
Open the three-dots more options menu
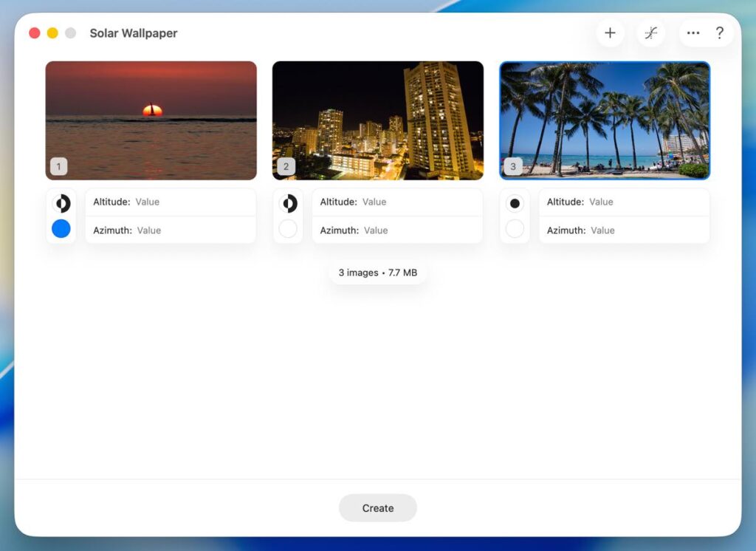click(x=693, y=33)
